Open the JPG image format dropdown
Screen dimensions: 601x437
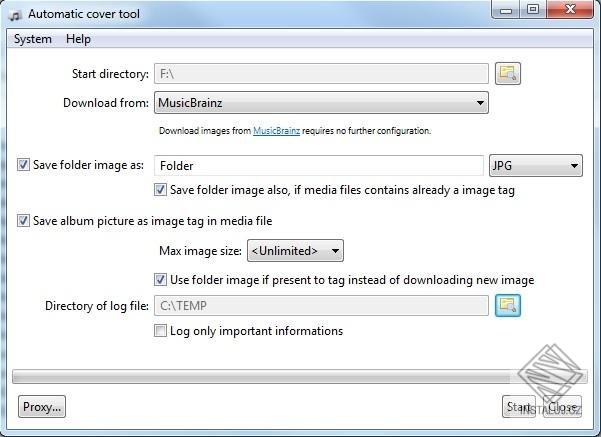coord(536,166)
